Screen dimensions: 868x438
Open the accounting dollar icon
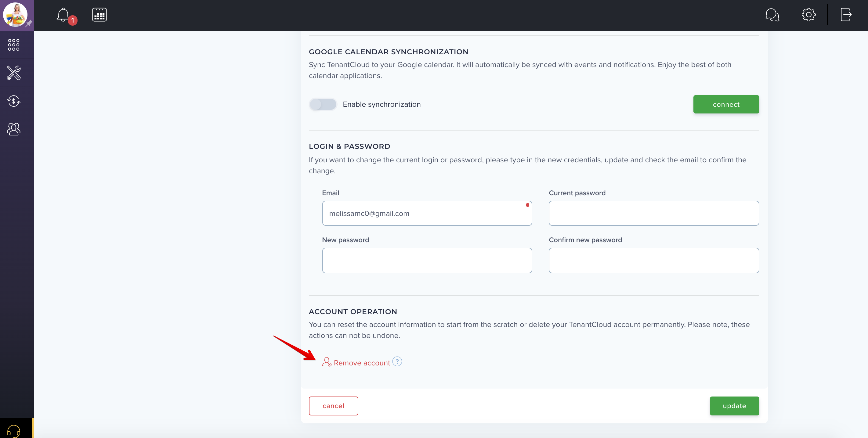(14, 101)
